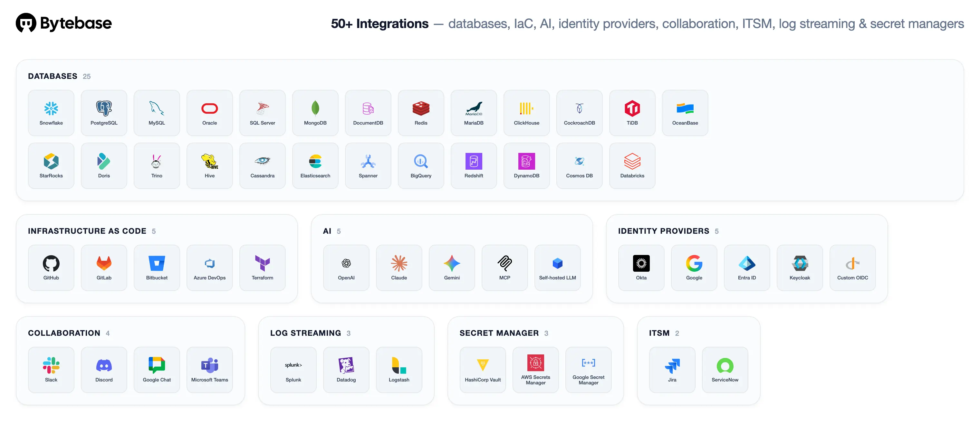Click the Google identity provider card
980x423 pixels.
click(x=694, y=268)
